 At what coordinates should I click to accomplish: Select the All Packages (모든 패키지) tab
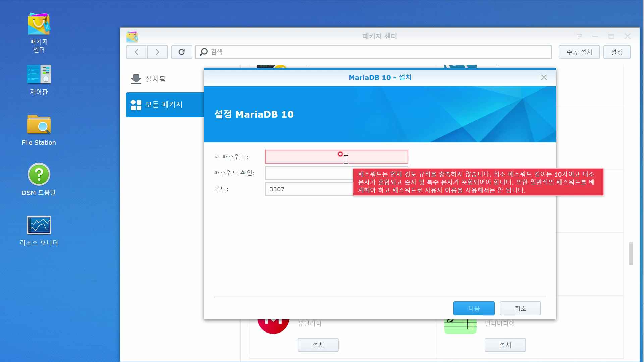(x=164, y=105)
